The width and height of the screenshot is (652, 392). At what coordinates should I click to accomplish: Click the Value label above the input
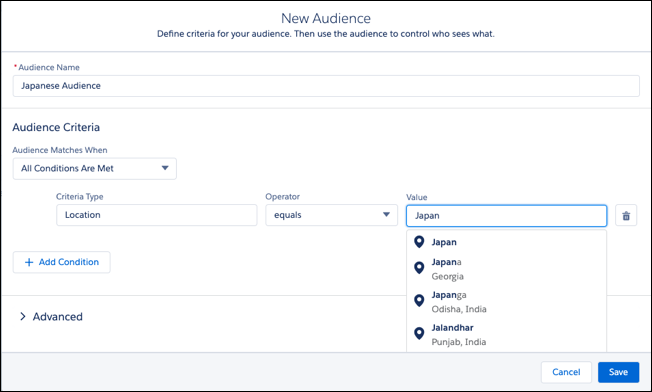coord(417,197)
